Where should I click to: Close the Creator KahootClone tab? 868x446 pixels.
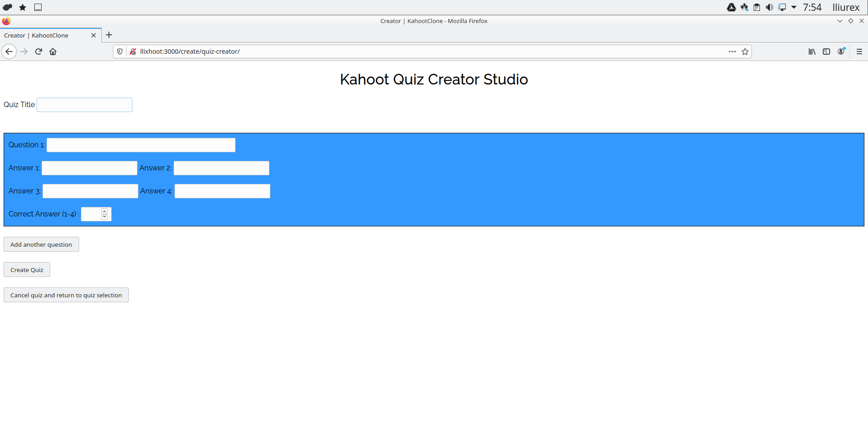click(x=94, y=35)
